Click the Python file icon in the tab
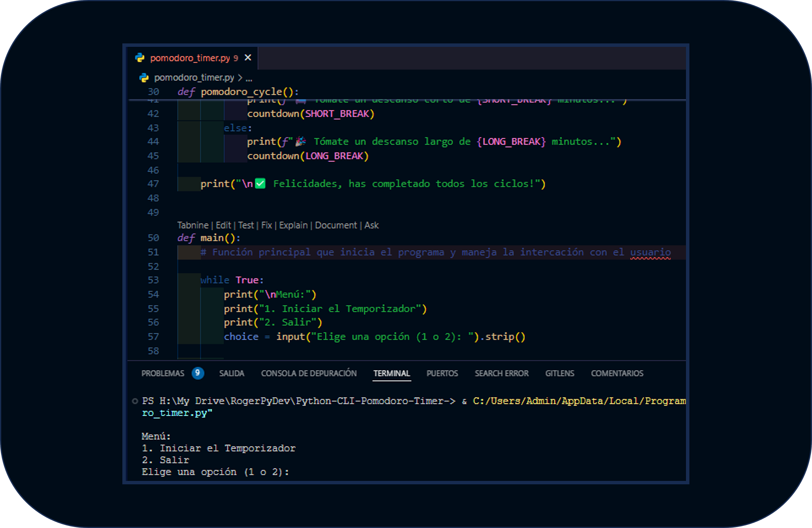The height and width of the screenshot is (528, 812). 140,58
